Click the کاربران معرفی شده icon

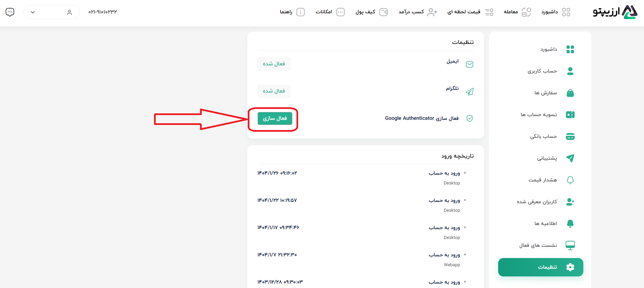570,202
